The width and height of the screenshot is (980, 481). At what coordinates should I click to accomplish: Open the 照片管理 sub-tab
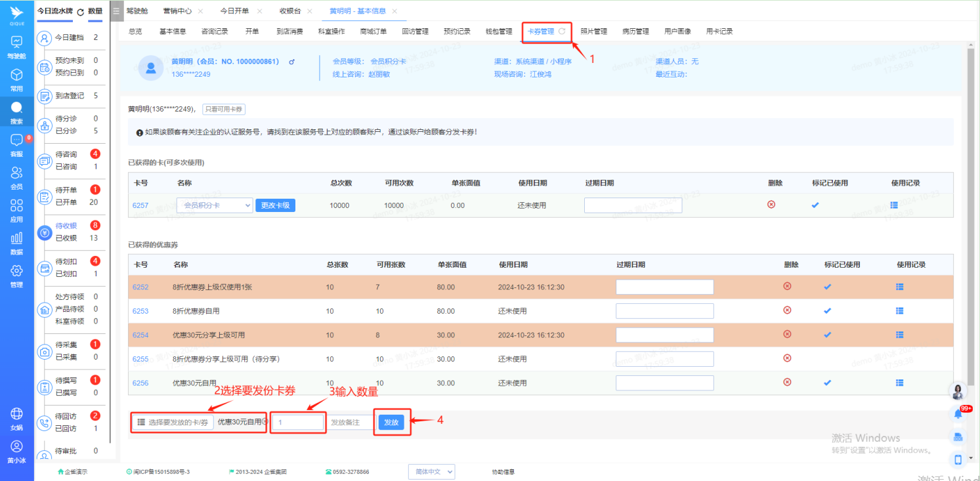[x=593, y=31]
